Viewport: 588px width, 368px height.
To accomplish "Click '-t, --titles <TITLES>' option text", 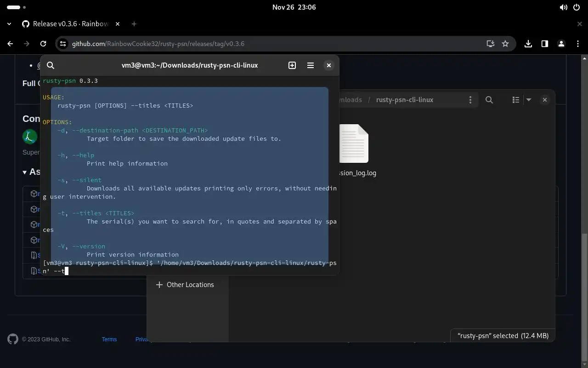I will [96, 213].
